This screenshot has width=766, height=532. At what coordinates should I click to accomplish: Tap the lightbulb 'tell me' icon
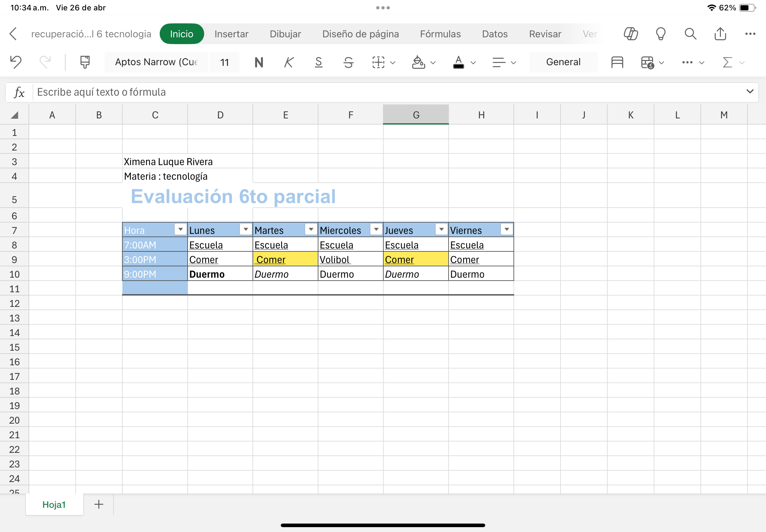(660, 34)
